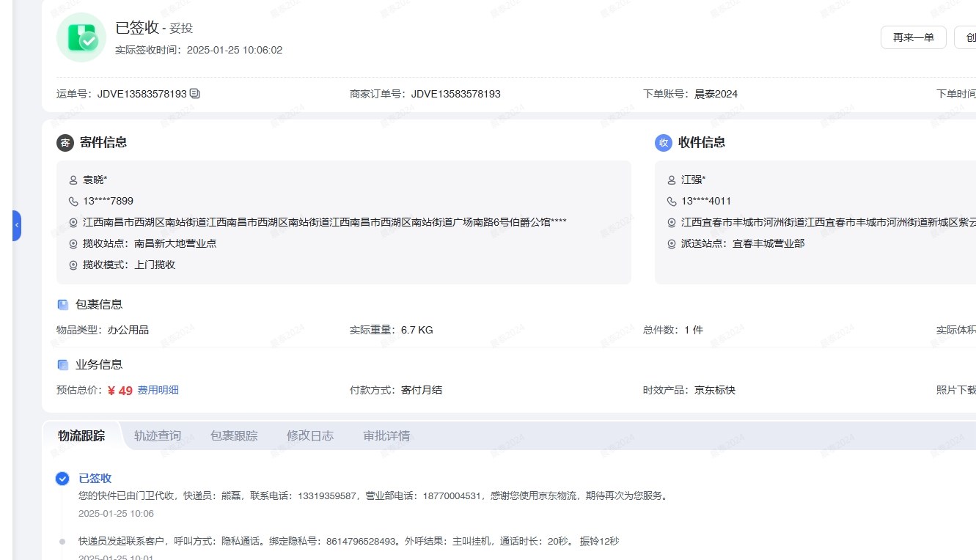The image size is (976, 560).
Task: Click the sender person icon beside 袁晓*
Action: pos(73,180)
